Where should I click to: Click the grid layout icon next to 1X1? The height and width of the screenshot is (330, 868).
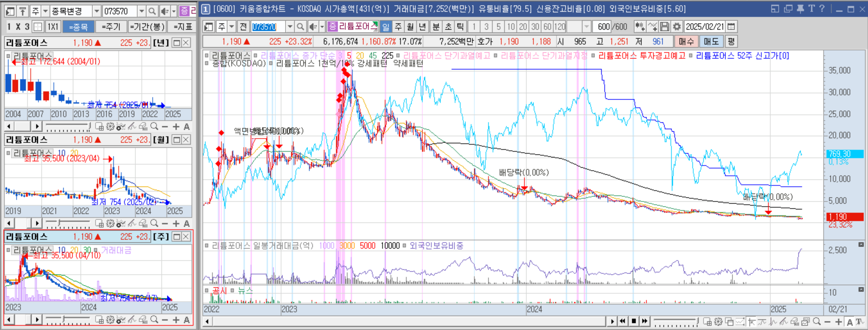[38, 27]
